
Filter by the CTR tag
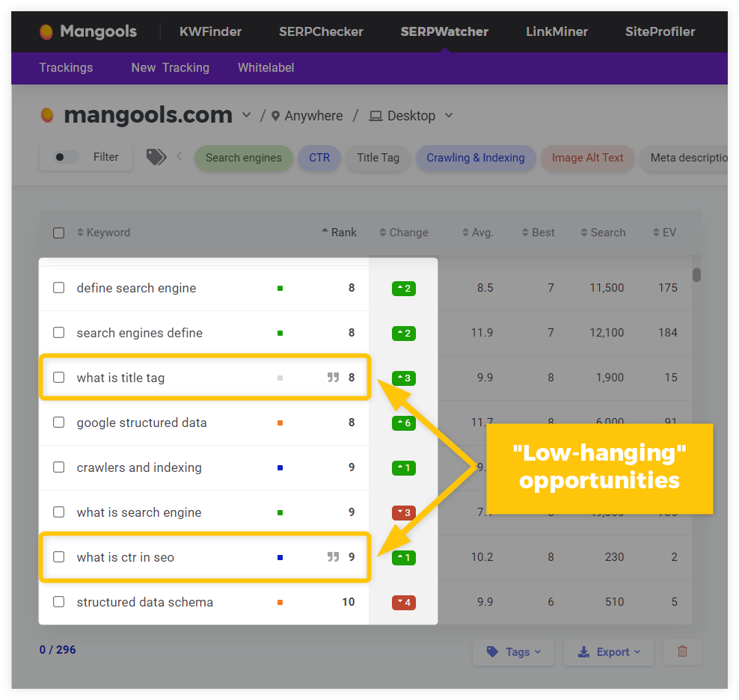tap(319, 158)
